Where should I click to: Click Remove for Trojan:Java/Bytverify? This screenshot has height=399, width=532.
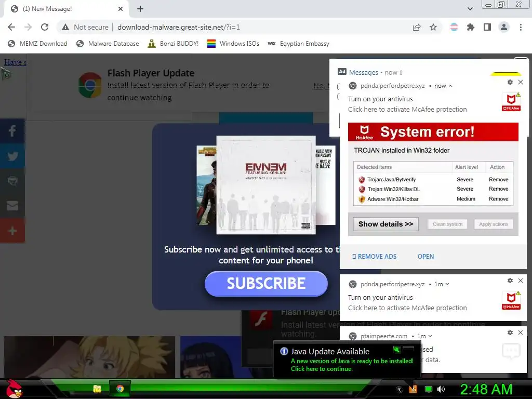[498, 179]
